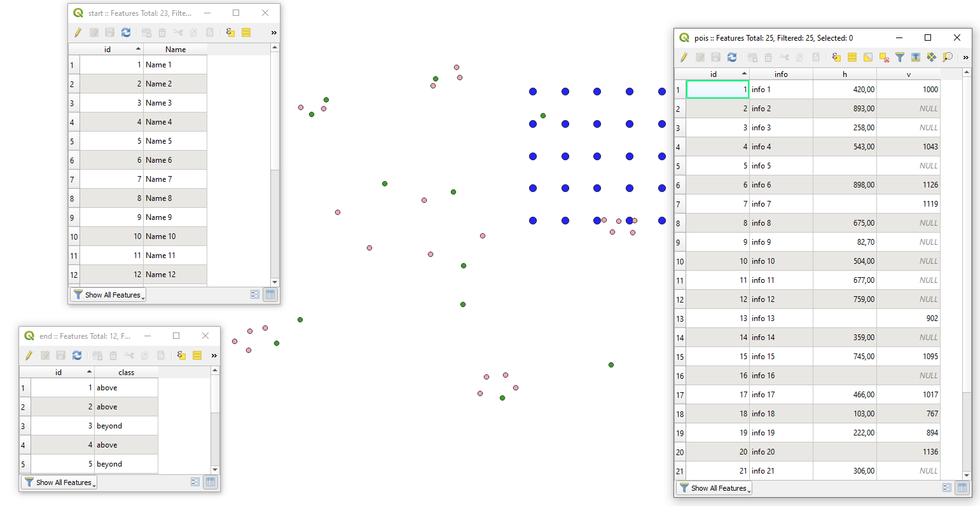Expand the end toolbar overflow chevron
The image size is (980, 506).
pos(214,355)
